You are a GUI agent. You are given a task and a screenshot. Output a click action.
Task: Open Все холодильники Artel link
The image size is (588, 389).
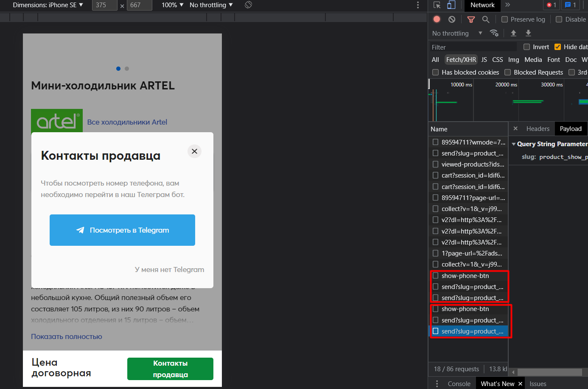click(127, 122)
